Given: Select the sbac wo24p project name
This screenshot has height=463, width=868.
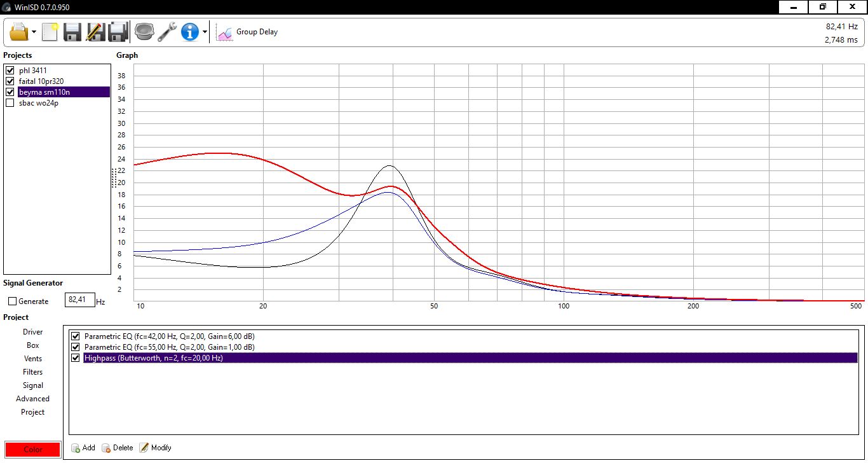Looking at the screenshot, I should point(38,103).
